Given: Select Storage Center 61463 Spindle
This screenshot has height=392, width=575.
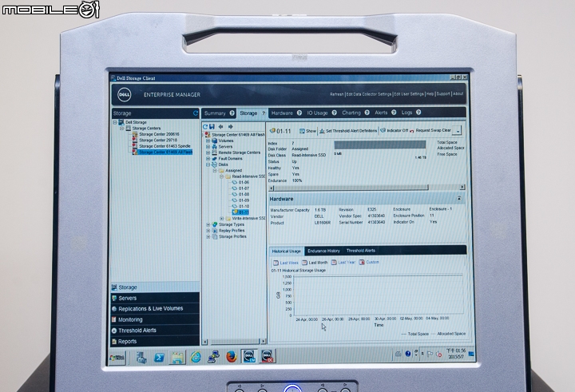Looking at the screenshot, I should [x=165, y=146].
